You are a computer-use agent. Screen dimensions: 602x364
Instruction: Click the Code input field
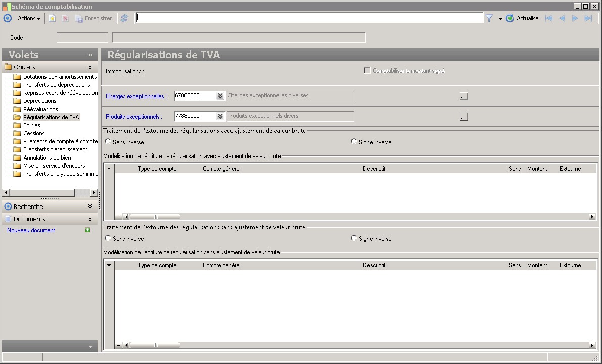[82, 37]
